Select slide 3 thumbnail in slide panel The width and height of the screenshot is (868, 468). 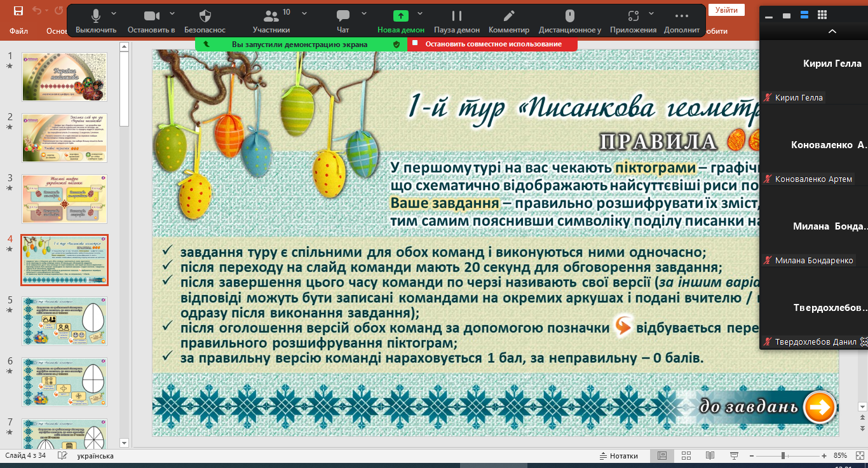coord(65,198)
